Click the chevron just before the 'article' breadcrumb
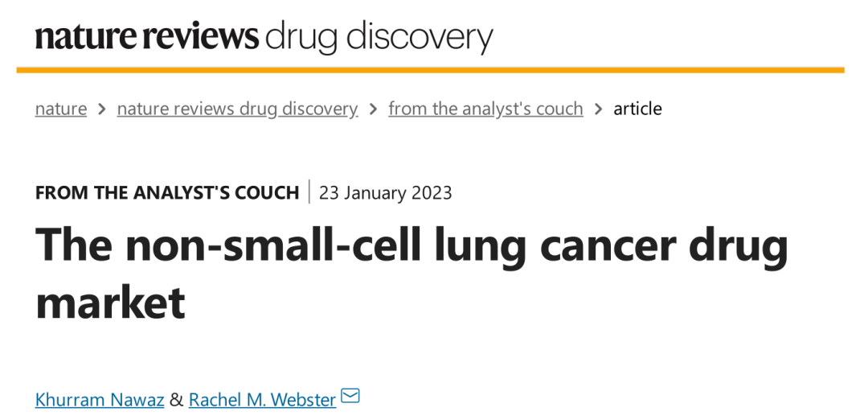Screen dimensions: 868x420 coord(599,109)
